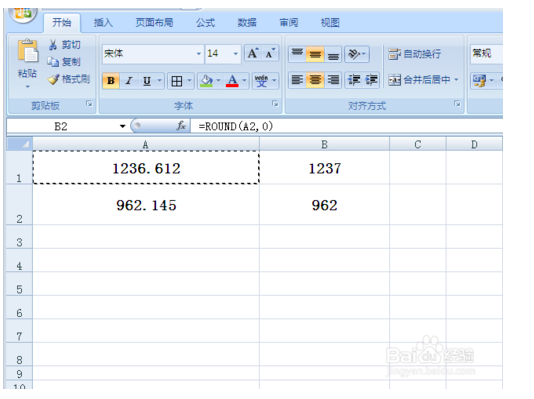Click the Office button logo

tap(23, 14)
